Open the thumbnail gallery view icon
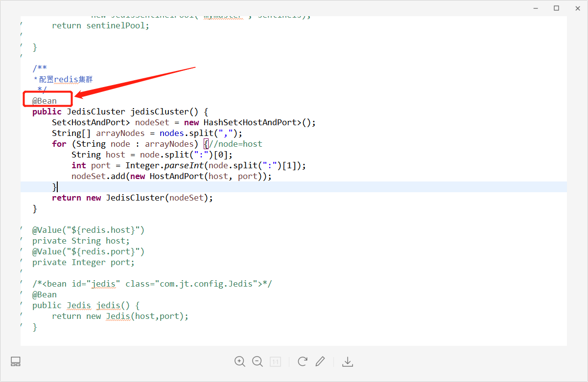 coord(15,361)
